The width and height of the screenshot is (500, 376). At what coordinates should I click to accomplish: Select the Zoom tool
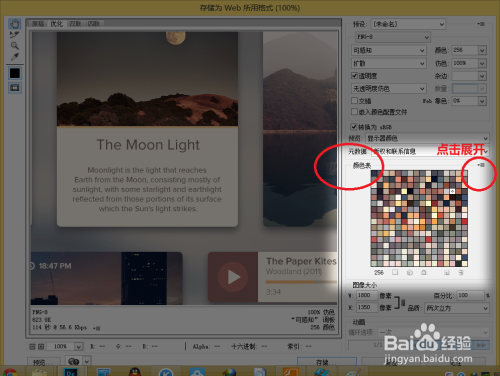tap(15, 46)
